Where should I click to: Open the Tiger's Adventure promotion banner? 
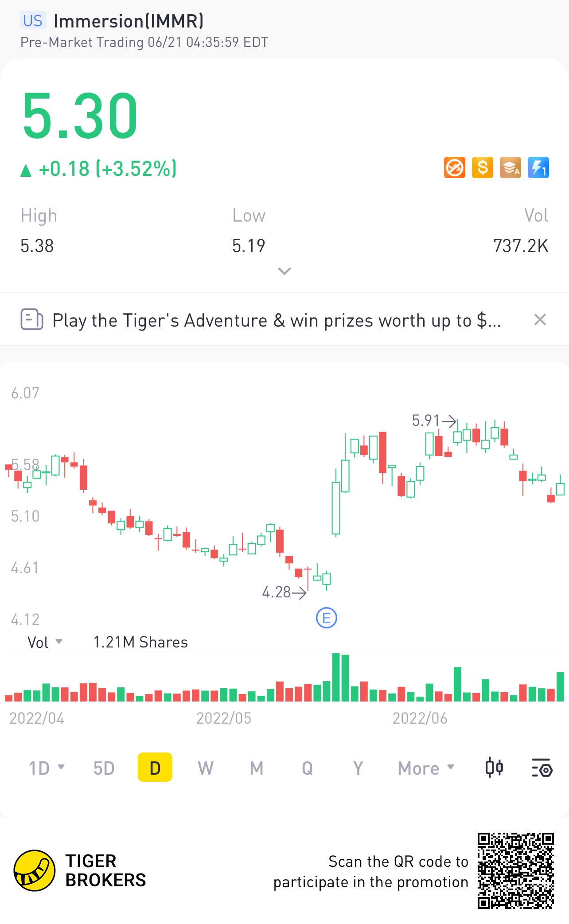276,320
